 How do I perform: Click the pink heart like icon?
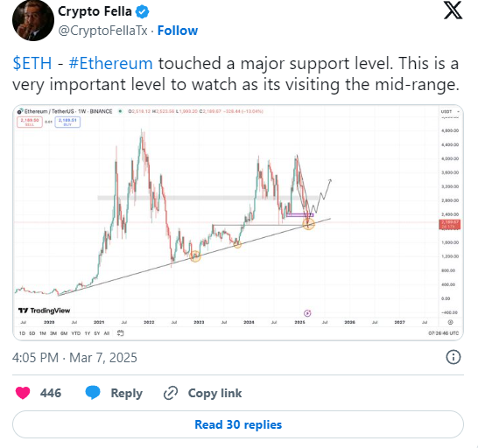[x=23, y=393]
